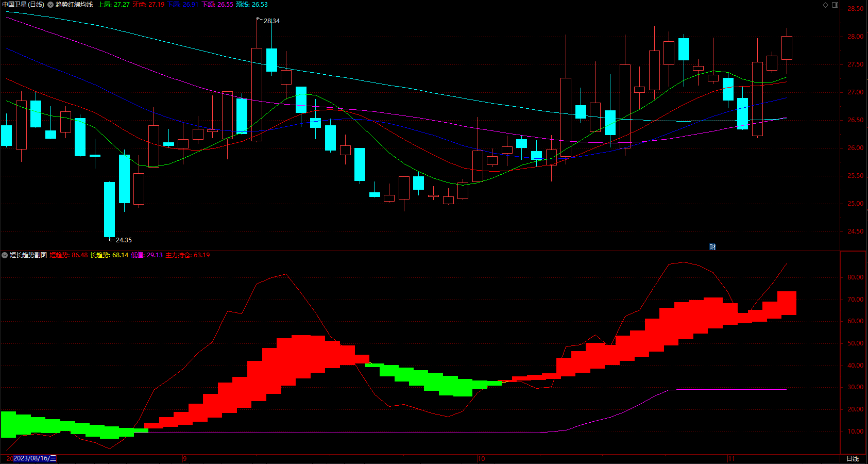Open the 短长趋势副图 indicator dropdown arrow
868x464 pixels.
point(5,255)
